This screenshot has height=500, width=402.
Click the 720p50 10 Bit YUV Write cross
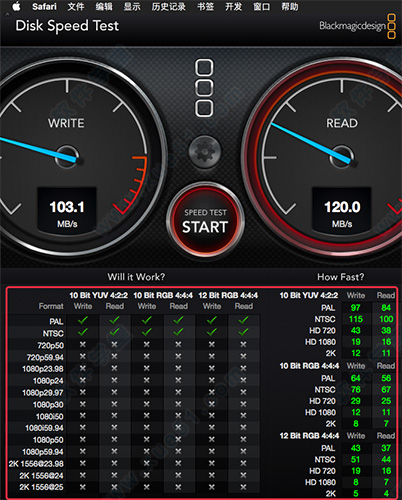(x=83, y=344)
